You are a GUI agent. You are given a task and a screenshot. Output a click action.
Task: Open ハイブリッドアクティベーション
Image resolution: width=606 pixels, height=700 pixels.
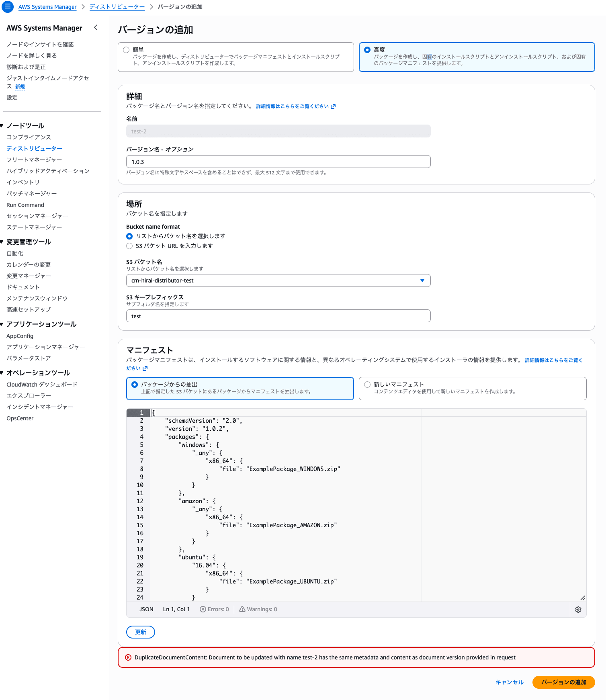pos(48,171)
